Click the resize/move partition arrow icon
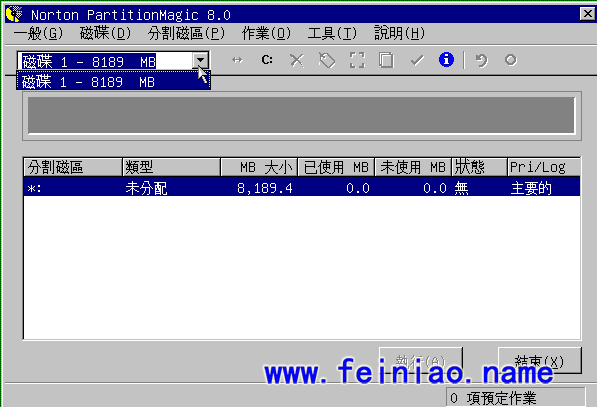Viewport: 597px width, 407px height. point(237,60)
